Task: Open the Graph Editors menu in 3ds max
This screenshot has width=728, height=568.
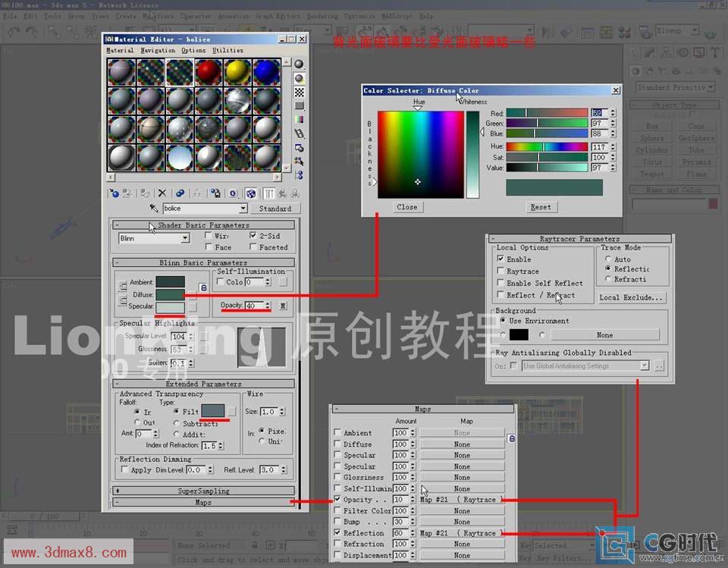Action: coord(278,16)
